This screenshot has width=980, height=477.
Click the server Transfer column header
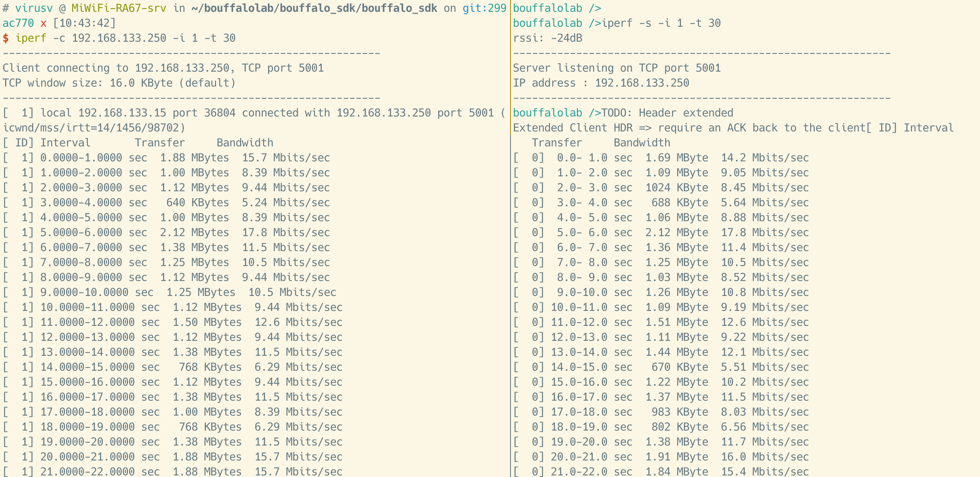point(557,143)
